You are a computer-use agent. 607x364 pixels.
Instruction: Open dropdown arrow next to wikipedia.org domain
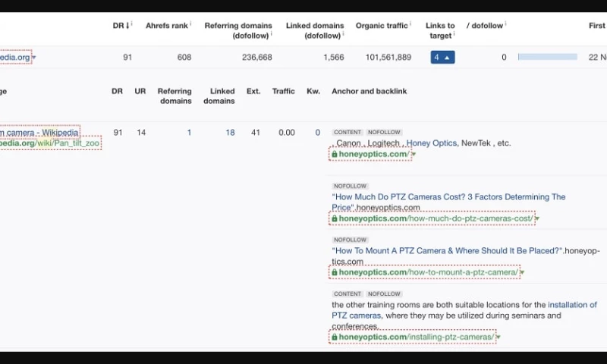34,58
